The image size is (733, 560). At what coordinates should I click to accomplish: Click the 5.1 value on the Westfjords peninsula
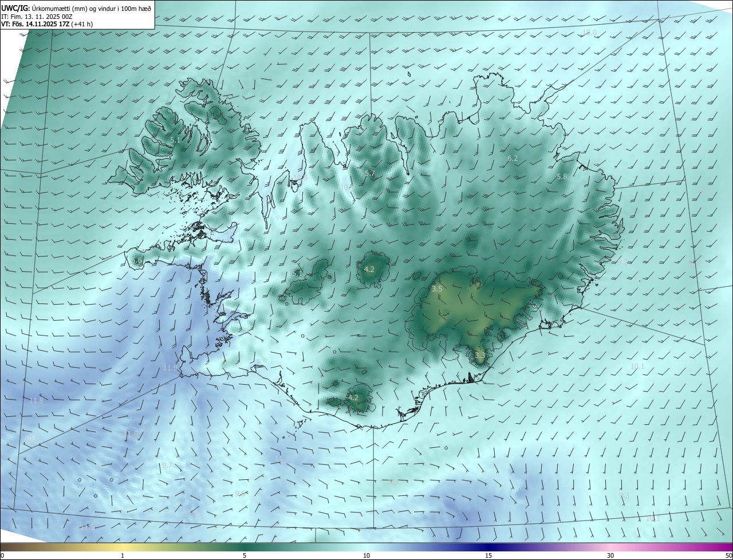[x=175, y=140]
